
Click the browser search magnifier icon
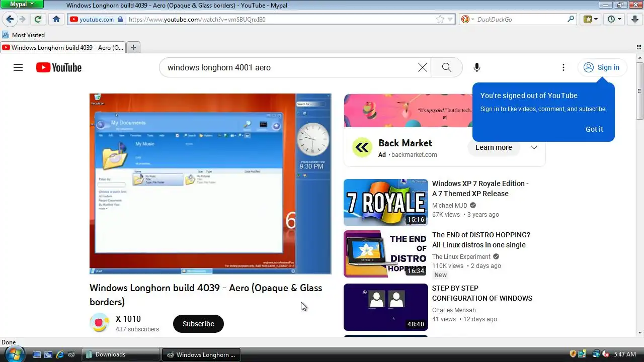571,19
